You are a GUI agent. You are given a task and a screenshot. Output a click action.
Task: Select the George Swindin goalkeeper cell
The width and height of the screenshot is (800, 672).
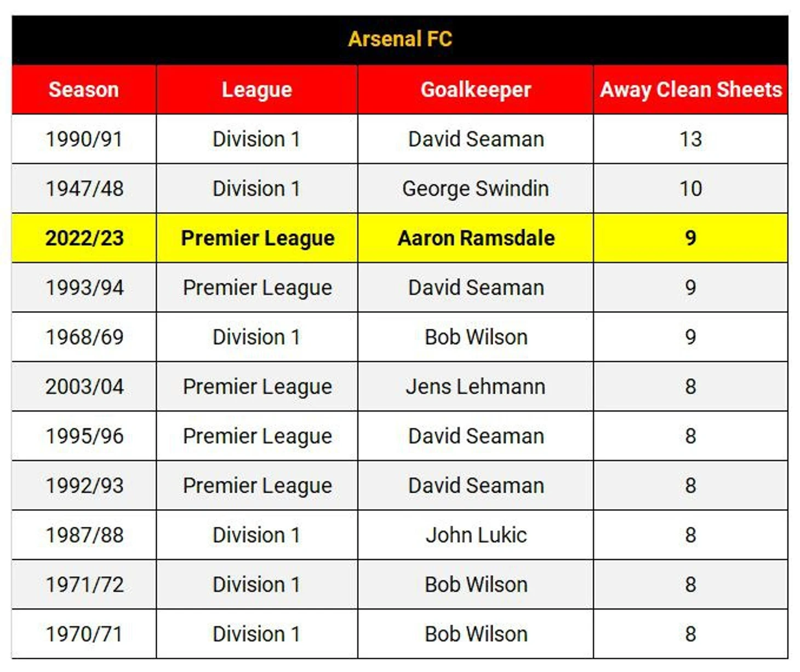tap(476, 189)
